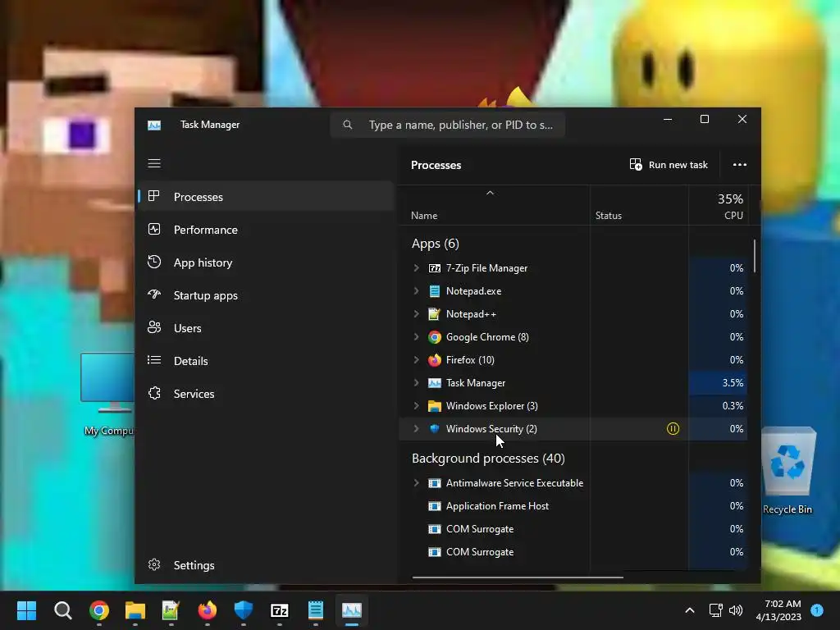Sort processes by Name column
This screenshot has height=630, width=840.
click(x=494, y=206)
